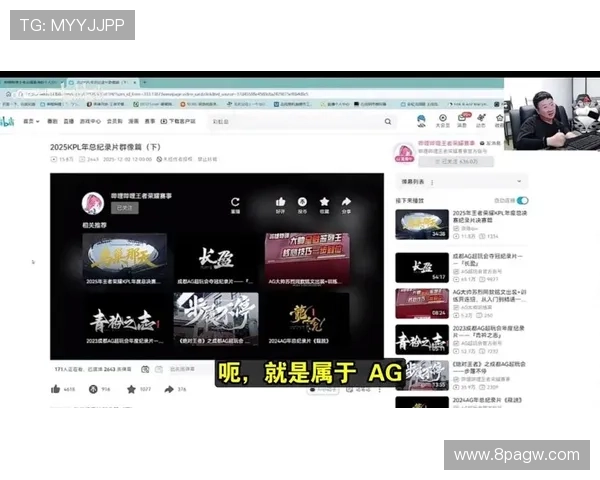The image size is (600, 480).
Task: Click the danmaku settings icon under the player
Action: click(x=159, y=369)
